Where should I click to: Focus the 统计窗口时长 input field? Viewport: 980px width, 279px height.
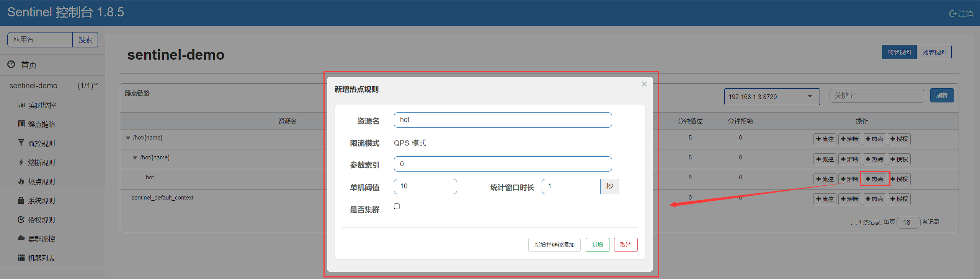pos(571,187)
